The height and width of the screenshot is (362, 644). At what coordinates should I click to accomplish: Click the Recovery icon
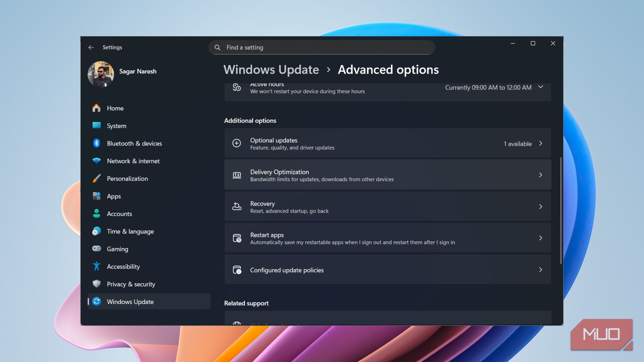click(x=237, y=206)
